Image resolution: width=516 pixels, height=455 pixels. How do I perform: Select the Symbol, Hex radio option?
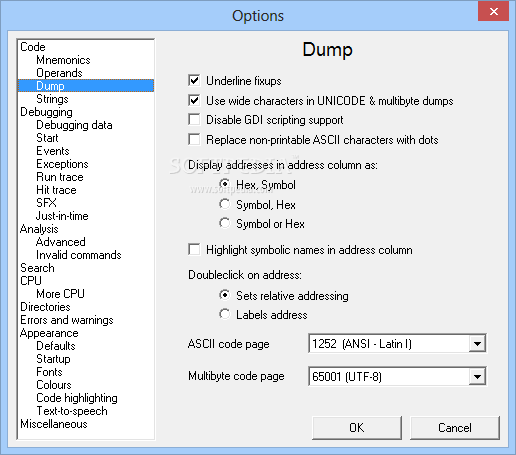(225, 204)
